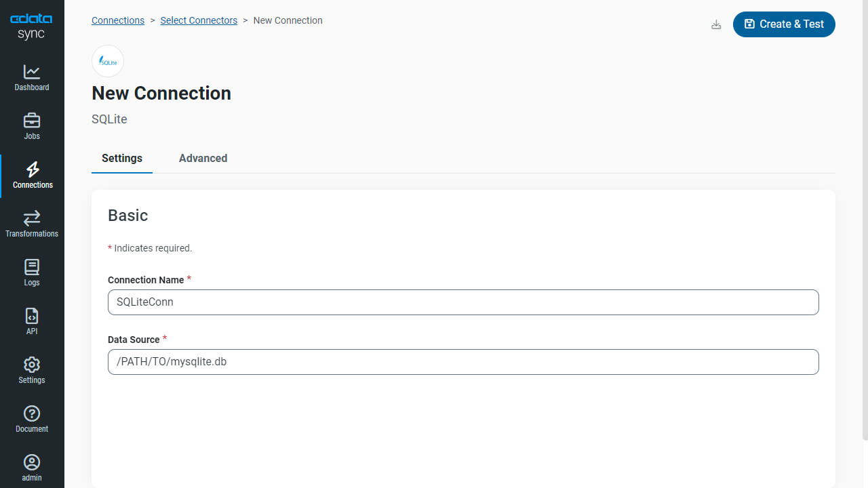The image size is (868, 488).
Task: Click the admin user profile icon
Action: pyautogui.click(x=32, y=462)
